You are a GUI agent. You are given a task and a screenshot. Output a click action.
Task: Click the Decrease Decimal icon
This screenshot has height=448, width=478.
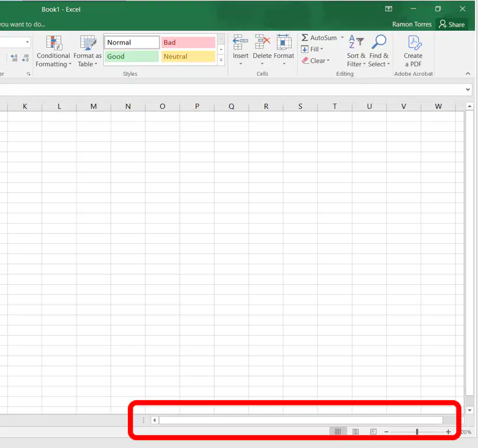25,58
